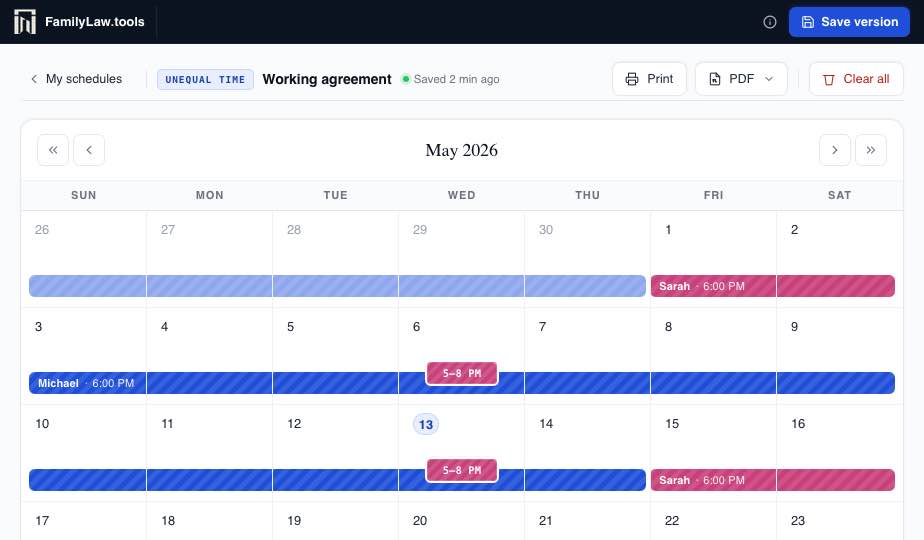924x540 pixels.
Task: Click the pink bar on Saturday May 16
Action: pos(836,480)
